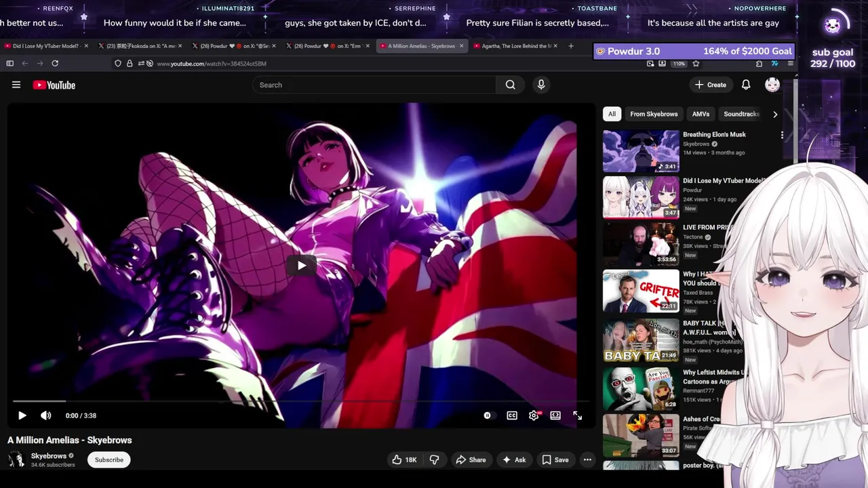
Task: Subscribe to Skyebrows
Action: pyautogui.click(x=109, y=460)
